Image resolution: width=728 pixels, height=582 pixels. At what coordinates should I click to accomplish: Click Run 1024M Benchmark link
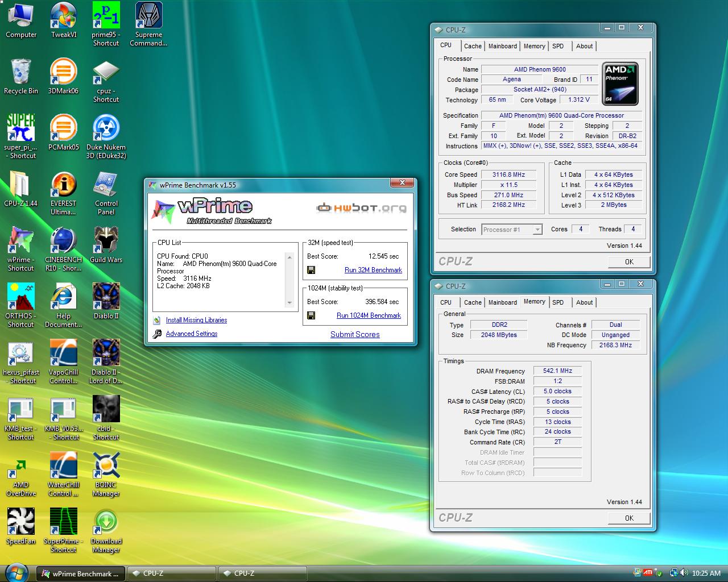click(369, 315)
